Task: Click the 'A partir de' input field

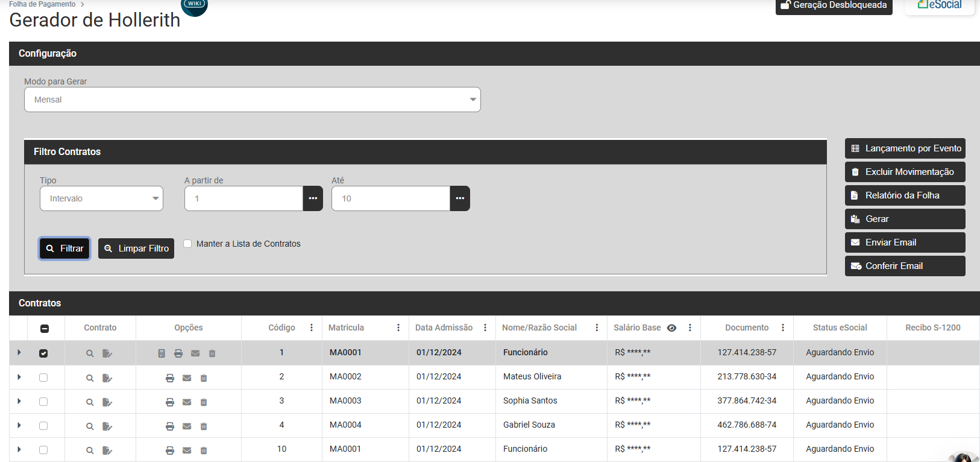Action: pos(243,198)
